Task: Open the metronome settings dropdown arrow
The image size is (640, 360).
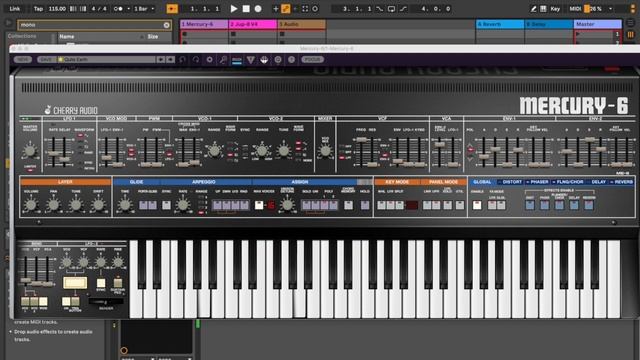Action: [128, 9]
